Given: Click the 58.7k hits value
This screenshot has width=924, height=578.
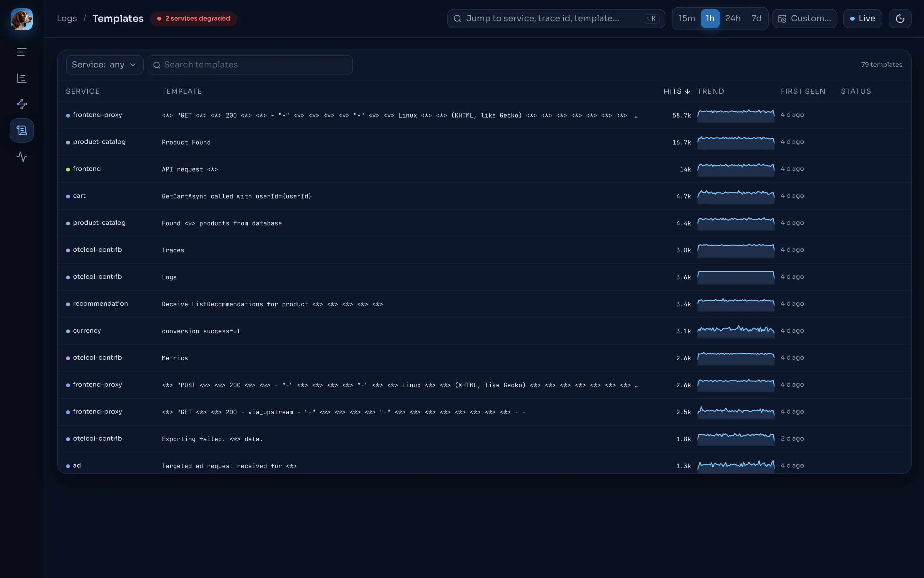Looking at the screenshot, I should (681, 116).
